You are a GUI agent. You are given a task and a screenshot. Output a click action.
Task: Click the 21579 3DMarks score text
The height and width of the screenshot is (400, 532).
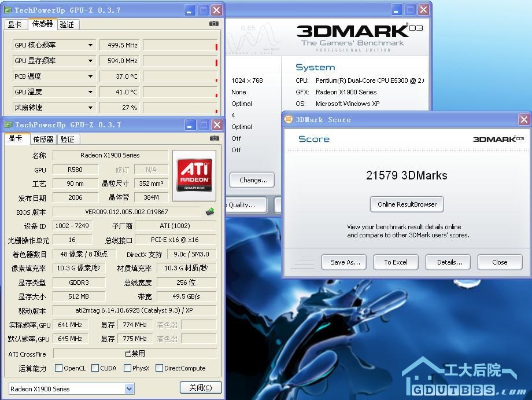pyautogui.click(x=407, y=175)
